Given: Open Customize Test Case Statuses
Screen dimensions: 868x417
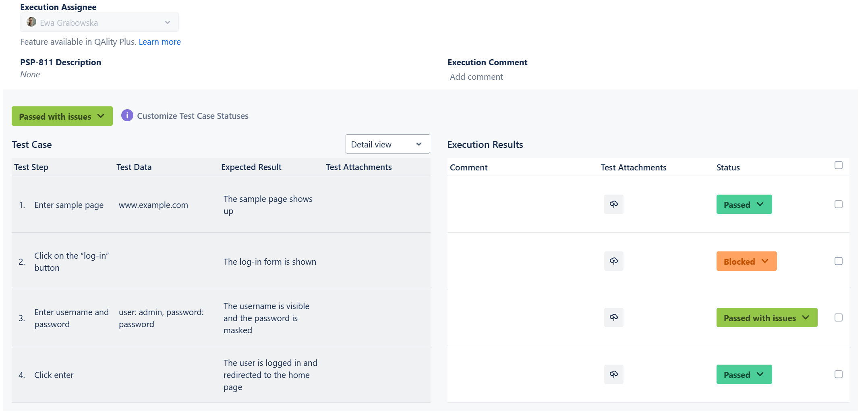Looking at the screenshot, I should [x=193, y=116].
